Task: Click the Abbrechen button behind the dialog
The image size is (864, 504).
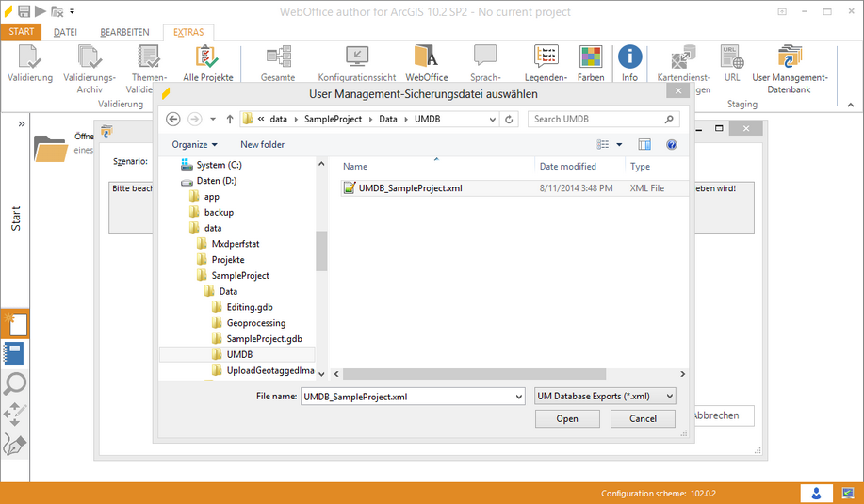Action: 723,415
